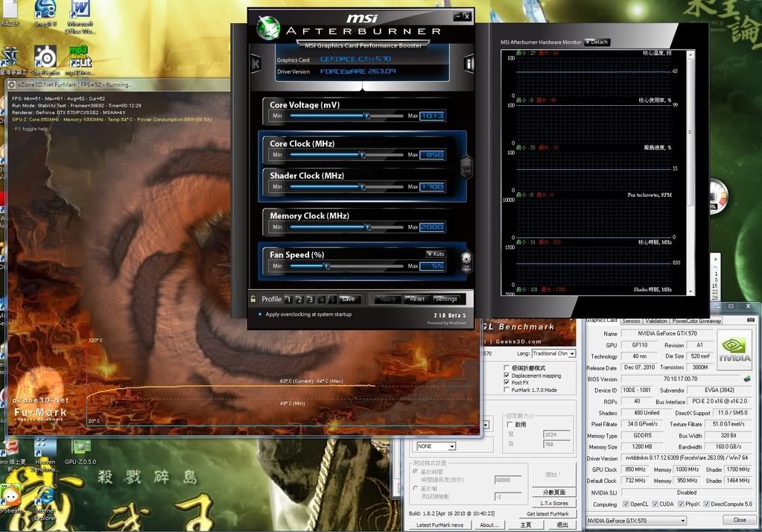
Task: Click the NVIDIA logo in GPU-Z
Action: point(734,350)
